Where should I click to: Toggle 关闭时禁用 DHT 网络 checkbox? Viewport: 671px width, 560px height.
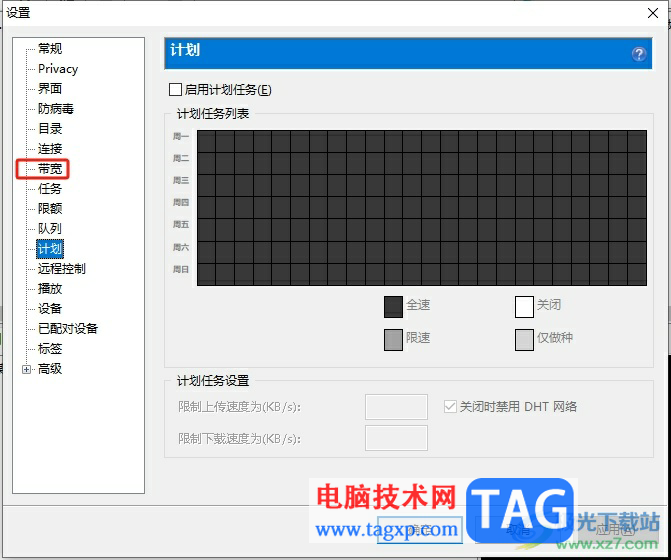tap(450, 406)
